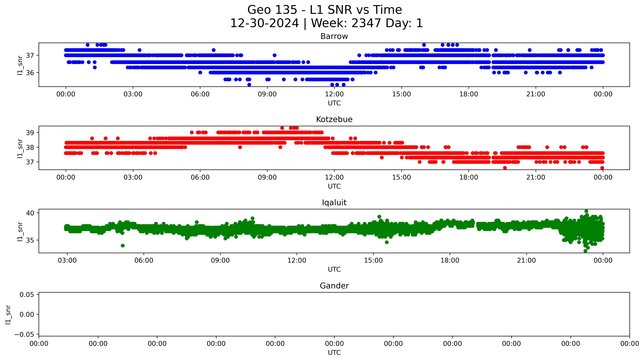Click the 21:00 tick label on Kotzebue axis

coord(535,177)
